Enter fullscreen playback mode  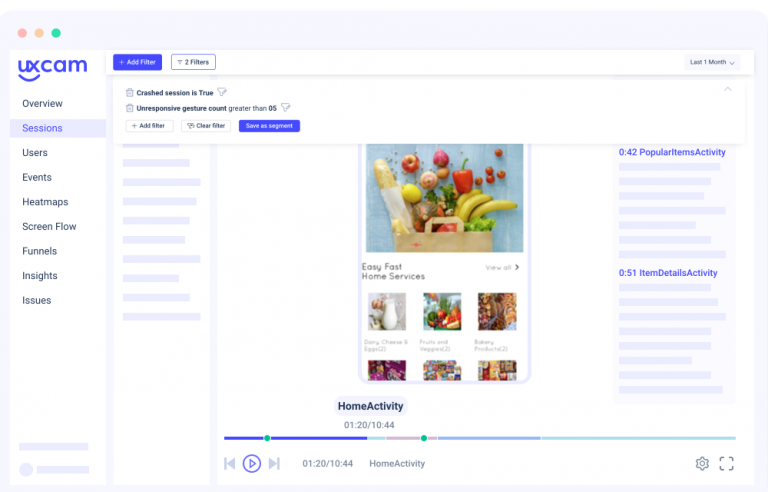[726, 464]
